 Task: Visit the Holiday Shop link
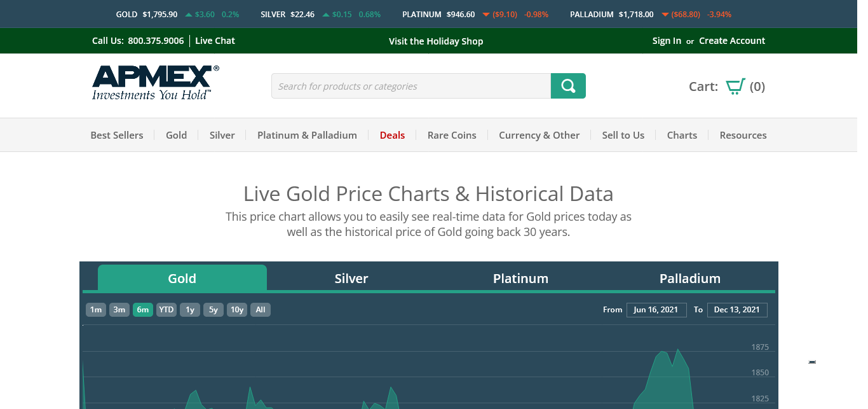coord(436,41)
